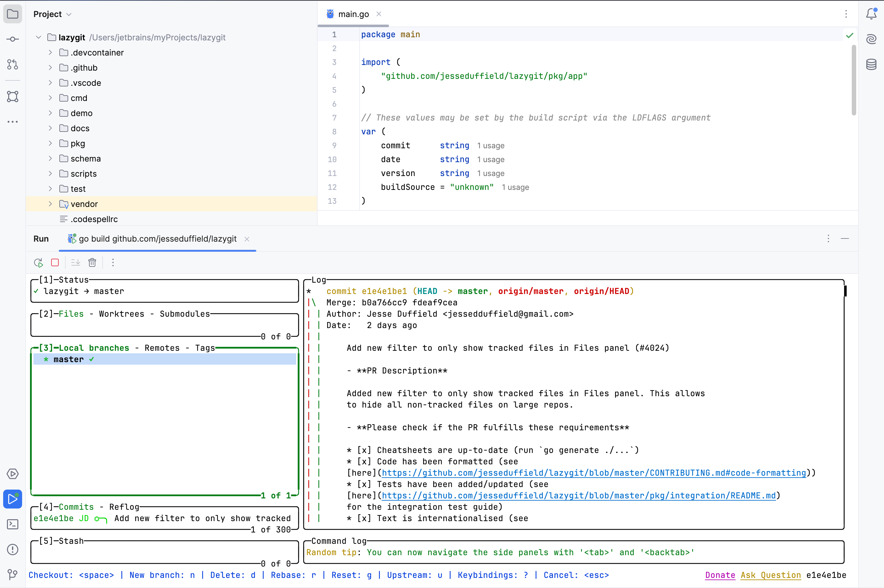This screenshot has width=884, height=588.
Task: Open the Database tool window
Action: point(871,64)
